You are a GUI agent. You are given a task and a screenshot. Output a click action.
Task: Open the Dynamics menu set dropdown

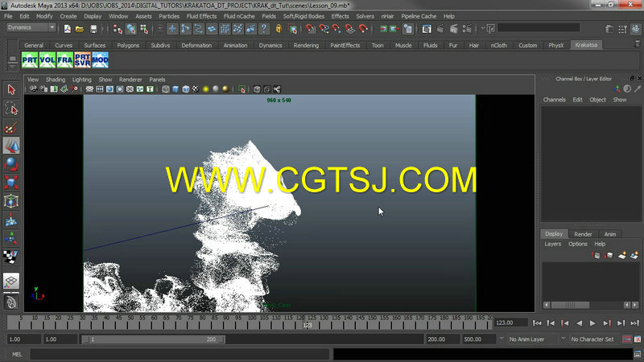click(31, 27)
